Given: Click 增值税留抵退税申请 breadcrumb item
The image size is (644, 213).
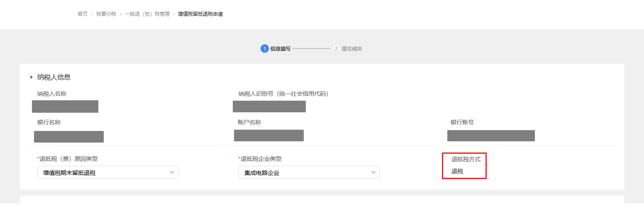Looking at the screenshot, I should [x=200, y=14].
